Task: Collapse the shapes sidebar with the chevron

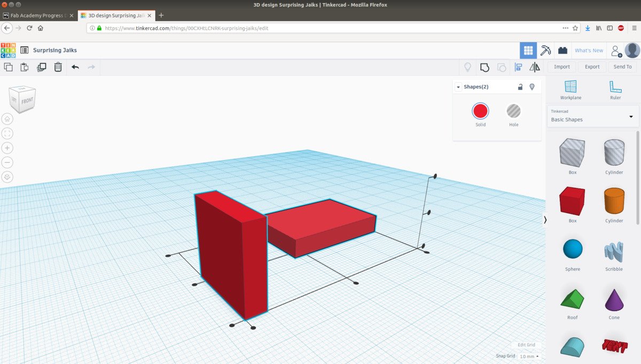Action: (x=545, y=219)
